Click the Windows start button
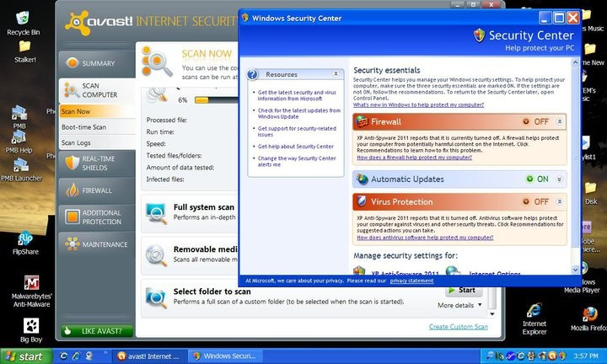This screenshot has height=364, width=607. tap(26, 356)
